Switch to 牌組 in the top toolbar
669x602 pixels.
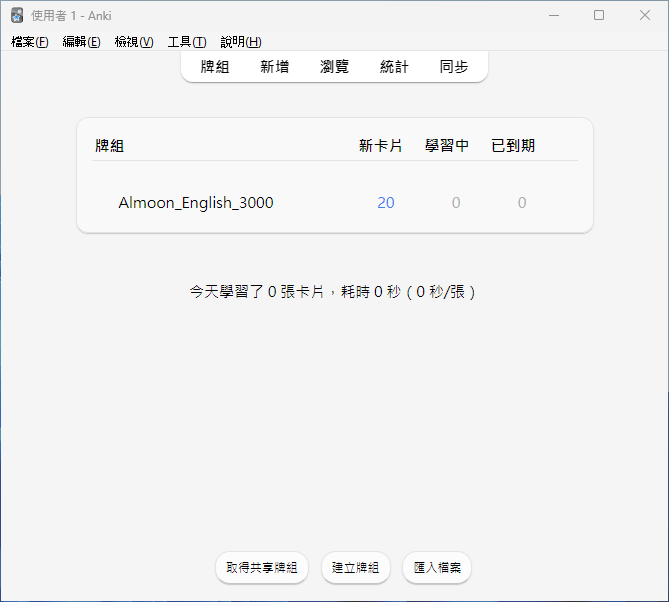click(215, 67)
